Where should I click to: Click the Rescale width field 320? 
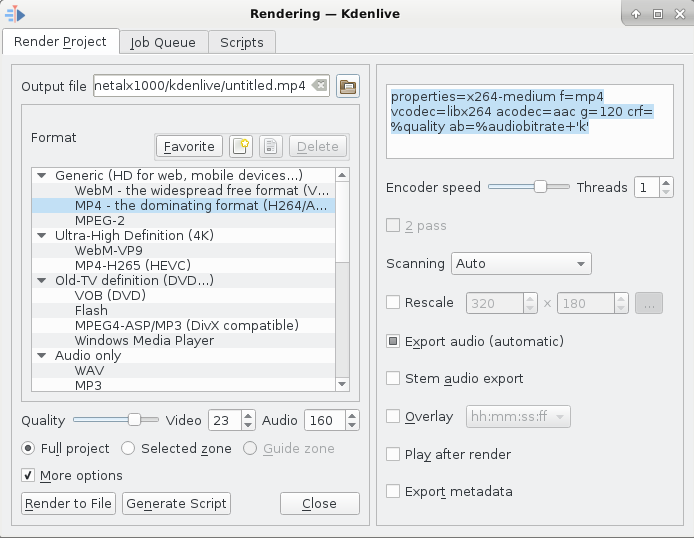(x=495, y=303)
